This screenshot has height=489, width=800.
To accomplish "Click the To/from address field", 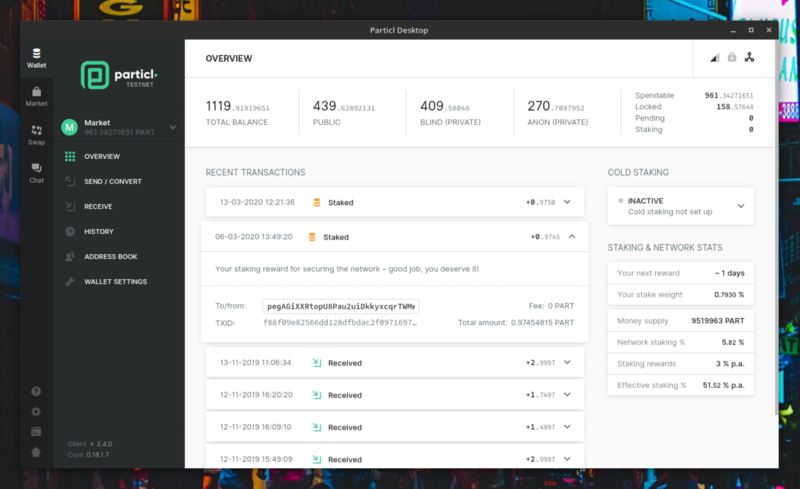I will pos(341,306).
